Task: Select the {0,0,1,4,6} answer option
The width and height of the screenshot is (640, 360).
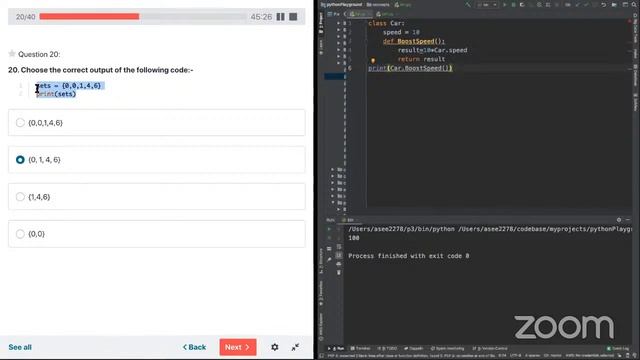Action: tap(157, 122)
